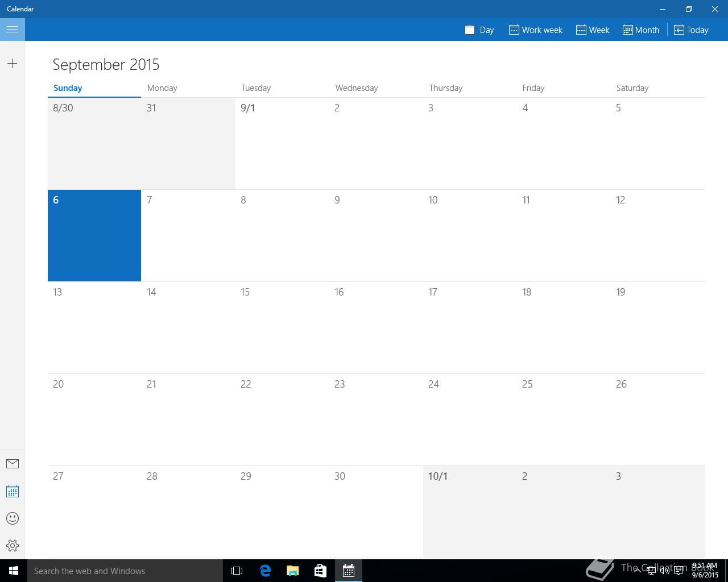The width and height of the screenshot is (728, 582).
Task: Select highlighted September 6 cell
Action: (x=94, y=235)
